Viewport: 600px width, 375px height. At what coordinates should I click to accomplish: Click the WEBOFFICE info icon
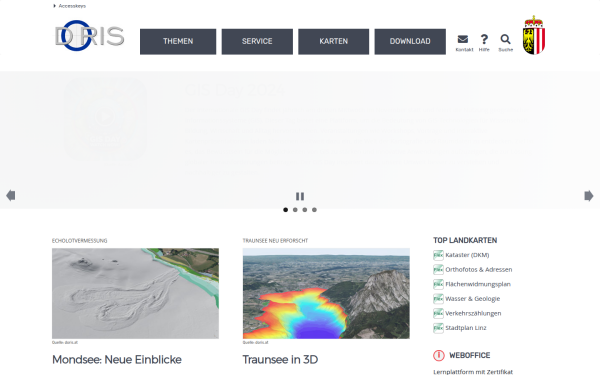coord(439,355)
